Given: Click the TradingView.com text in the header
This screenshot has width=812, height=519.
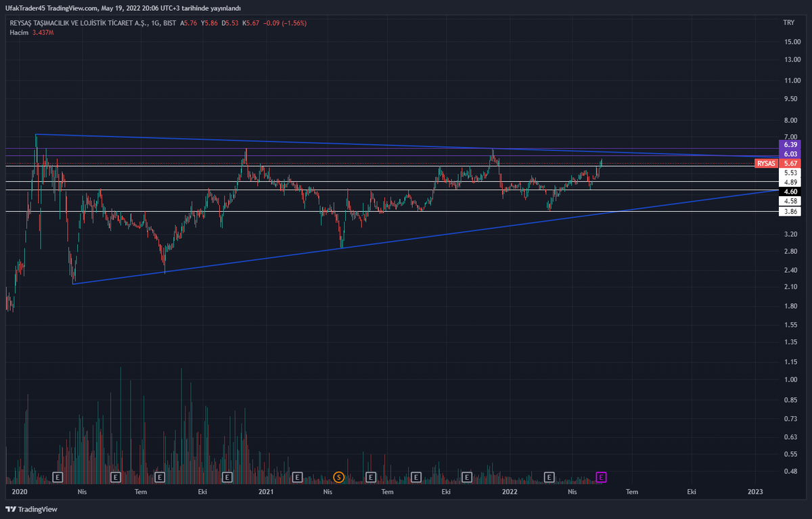Looking at the screenshot, I should click(72, 7).
